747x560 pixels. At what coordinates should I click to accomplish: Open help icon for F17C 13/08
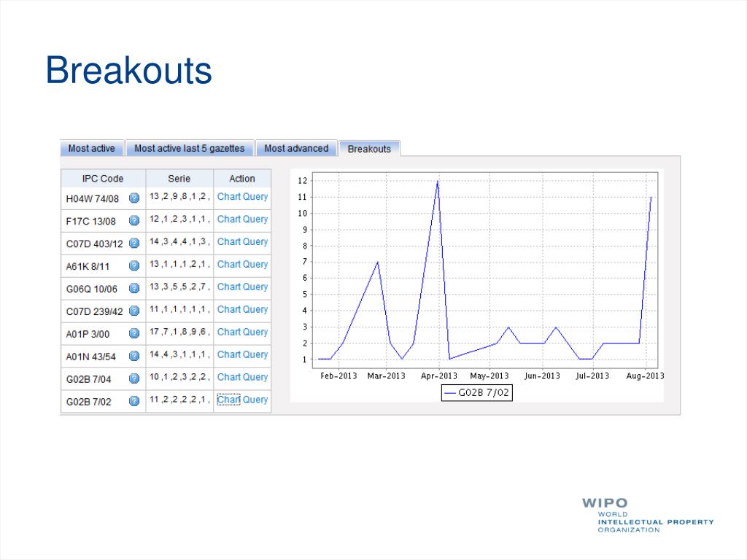coord(134,220)
